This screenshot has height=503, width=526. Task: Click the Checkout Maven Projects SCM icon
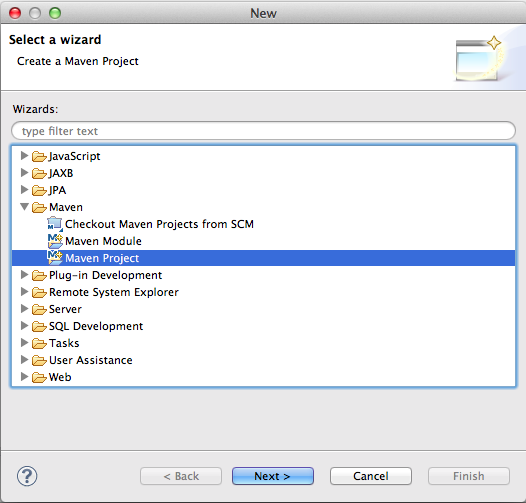click(55, 224)
